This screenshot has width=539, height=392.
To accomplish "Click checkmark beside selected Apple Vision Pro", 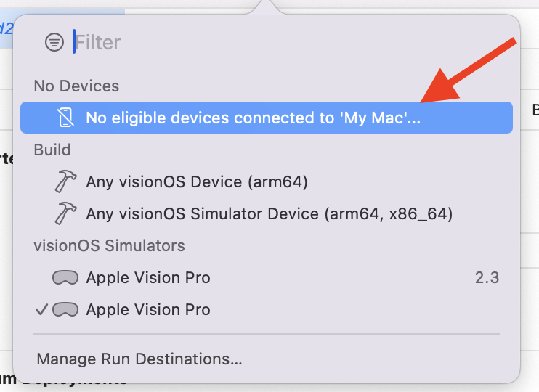I will click(x=41, y=309).
